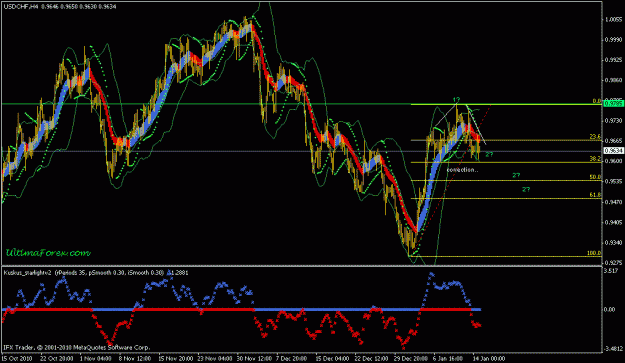Select the white descending trendline below the 1? label

[x=476, y=124]
